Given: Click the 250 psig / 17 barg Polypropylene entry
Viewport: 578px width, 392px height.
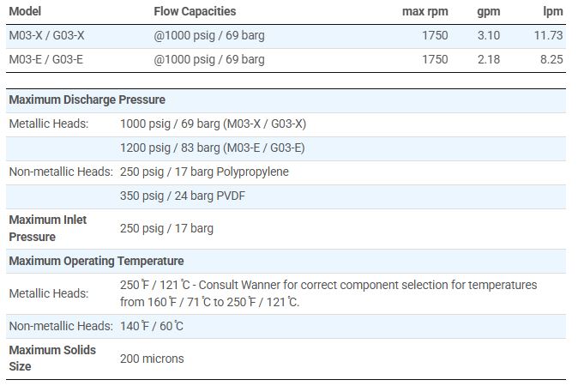Looking at the screenshot, I should [x=204, y=172].
